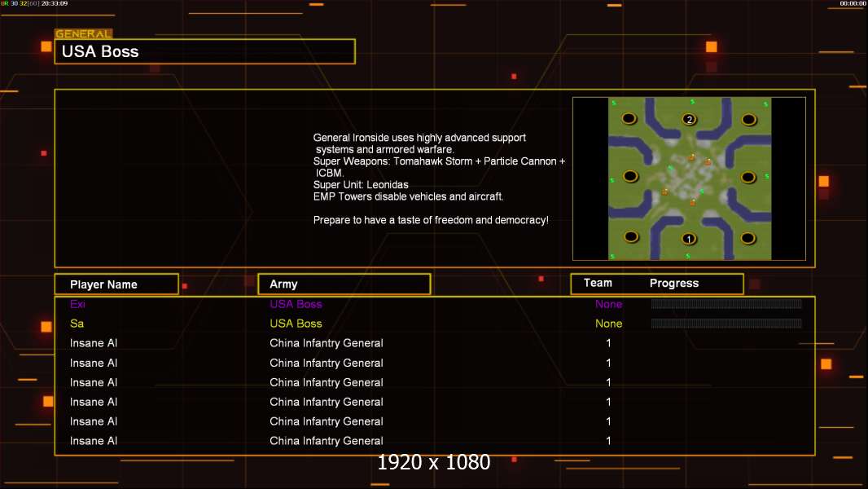Select the minimap's top-right corner start oval
The width and height of the screenshot is (868, 489).
(x=749, y=120)
